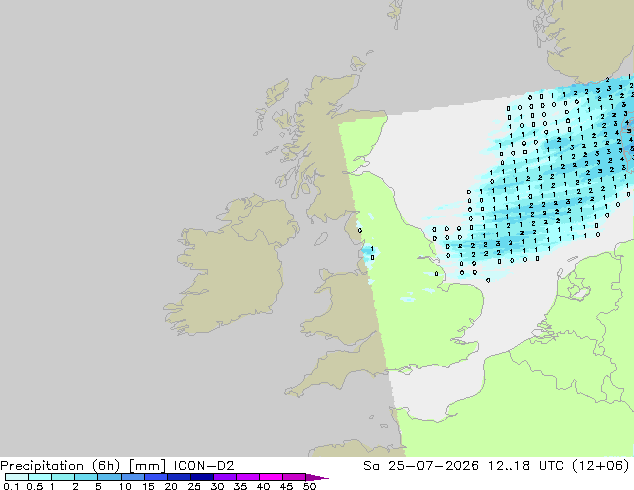634x490 pixels.
Task: Choose the 15 to 20 mm legend swatch
Action: click(x=155, y=477)
